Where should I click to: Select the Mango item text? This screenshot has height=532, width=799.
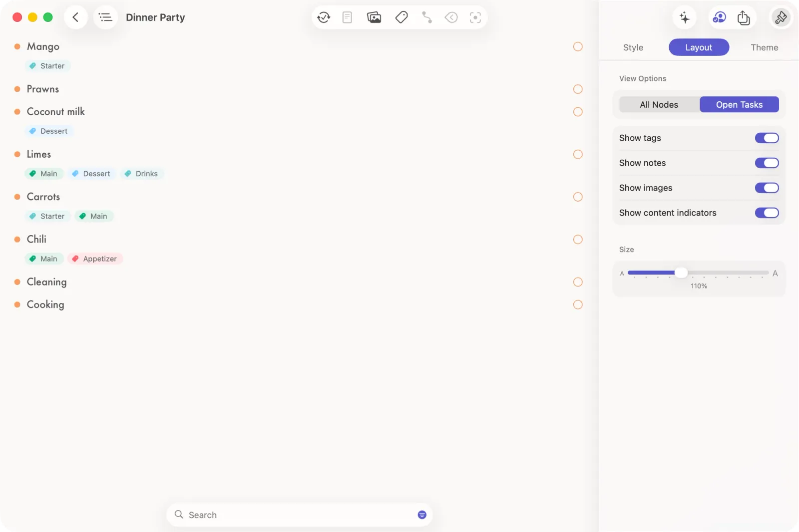(43, 46)
